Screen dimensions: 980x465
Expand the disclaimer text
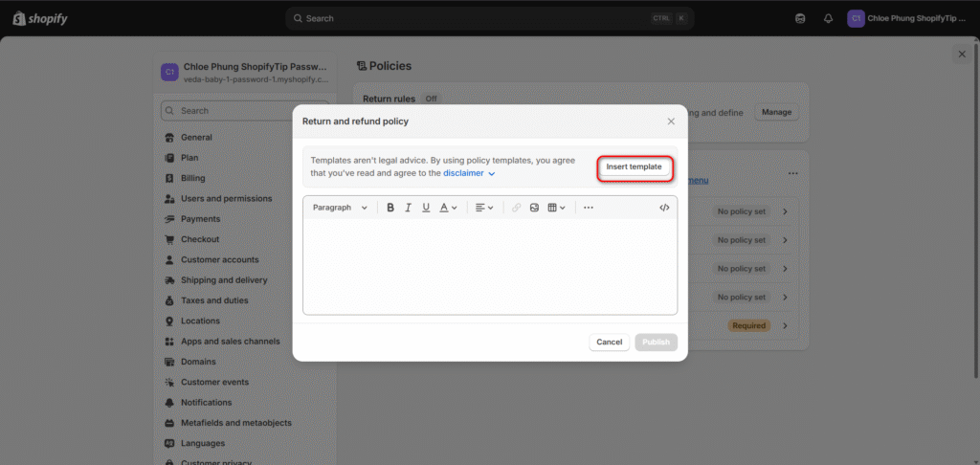pos(469,174)
